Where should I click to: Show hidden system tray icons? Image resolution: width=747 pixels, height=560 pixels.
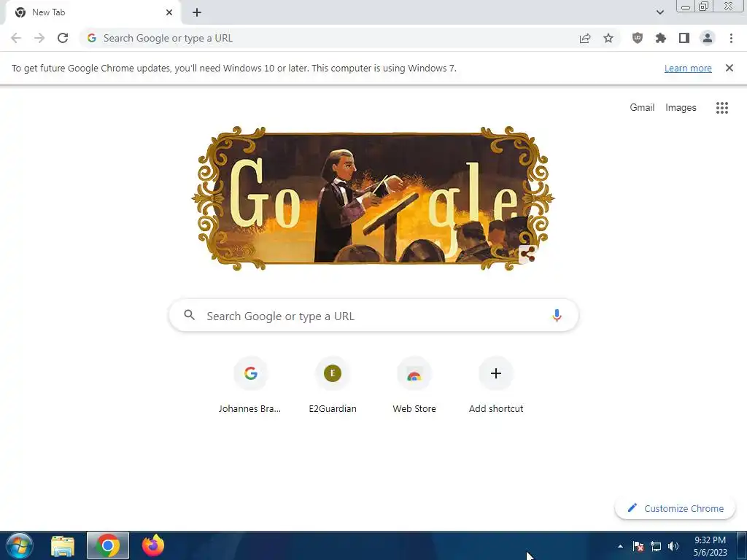pyautogui.click(x=620, y=546)
